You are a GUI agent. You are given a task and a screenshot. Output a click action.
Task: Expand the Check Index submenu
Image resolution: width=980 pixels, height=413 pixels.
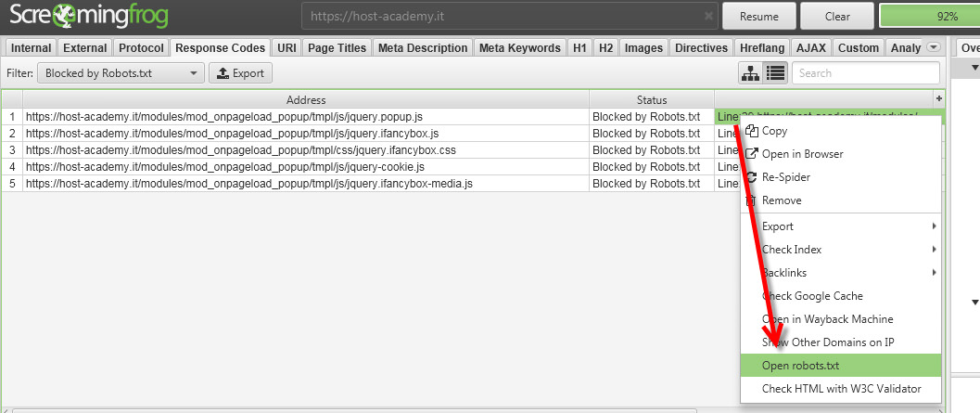[x=841, y=250]
